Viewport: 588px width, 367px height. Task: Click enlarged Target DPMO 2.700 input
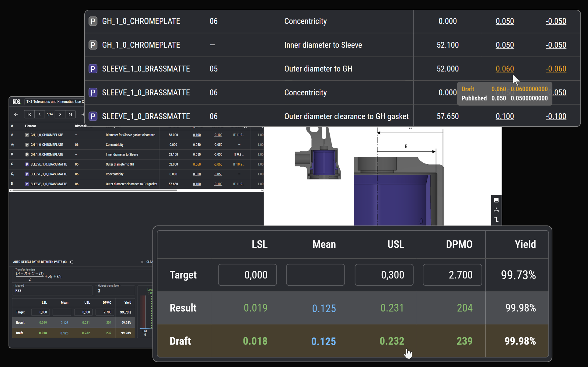click(452, 275)
